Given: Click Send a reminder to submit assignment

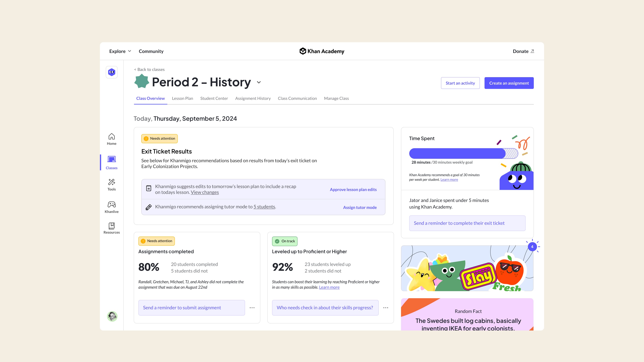Looking at the screenshot, I should (x=191, y=307).
